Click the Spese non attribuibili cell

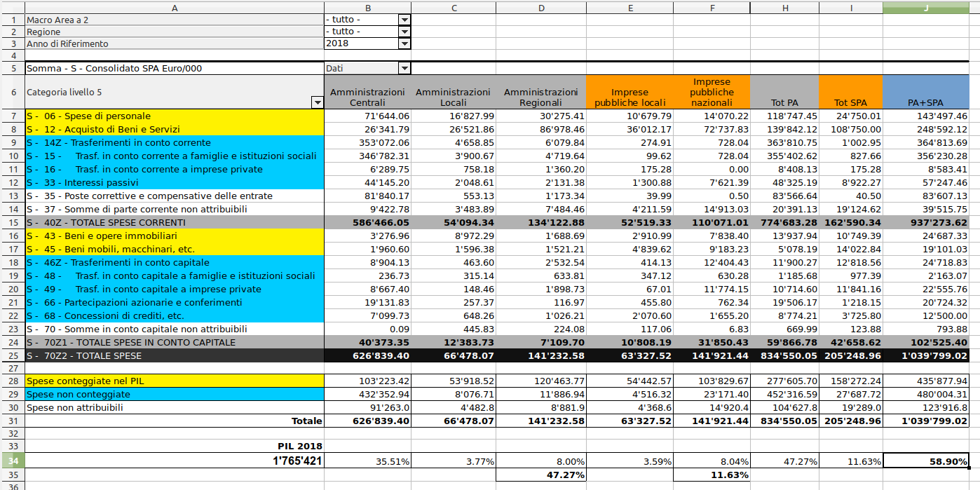click(x=175, y=407)
